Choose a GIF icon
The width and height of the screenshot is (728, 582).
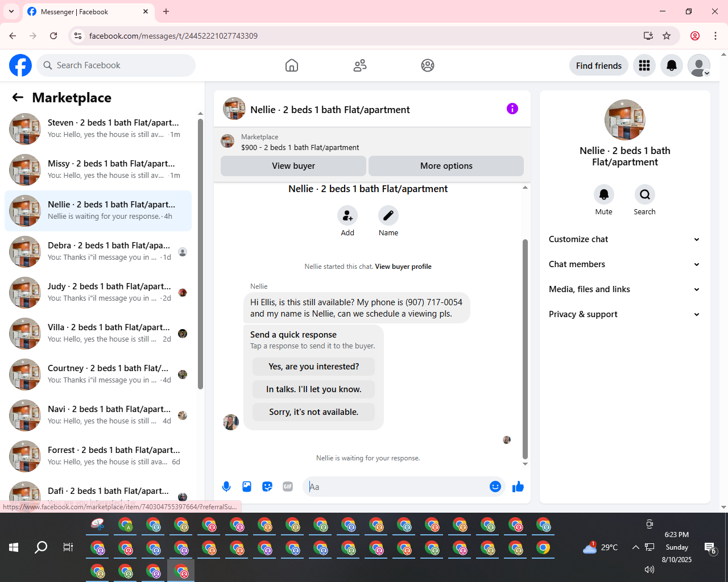(x=288, y=487)
